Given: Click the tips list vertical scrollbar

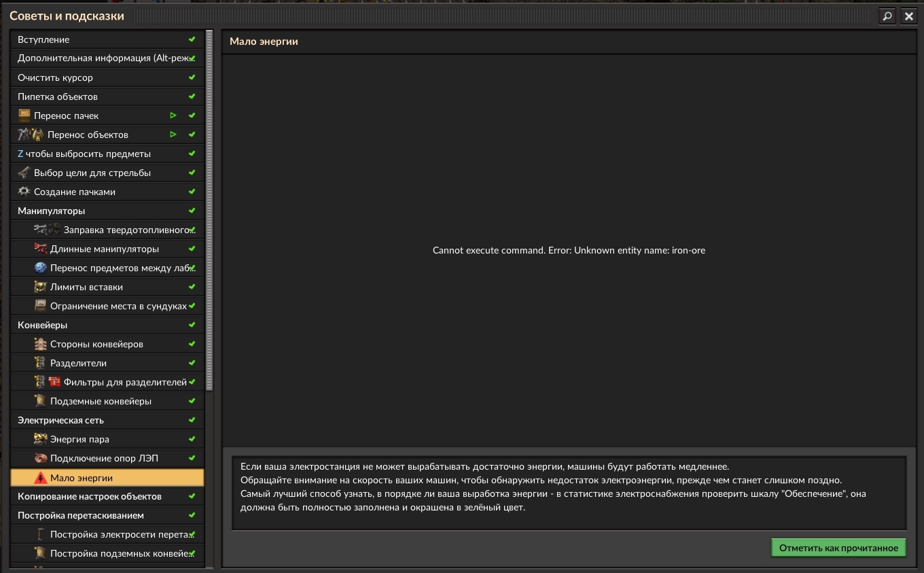Looking at the screenshot, I should pos(209,210).
